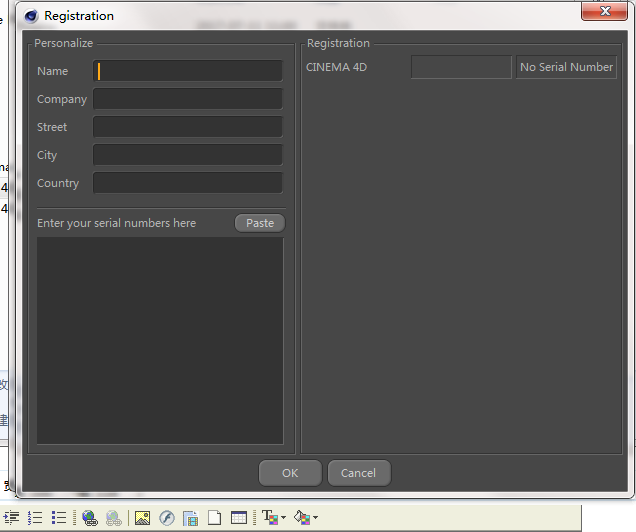Click the numbered list icon in editor toolbar
This screenshot has width=636, height=532.
pyautogui.click(x=35, y=518)
